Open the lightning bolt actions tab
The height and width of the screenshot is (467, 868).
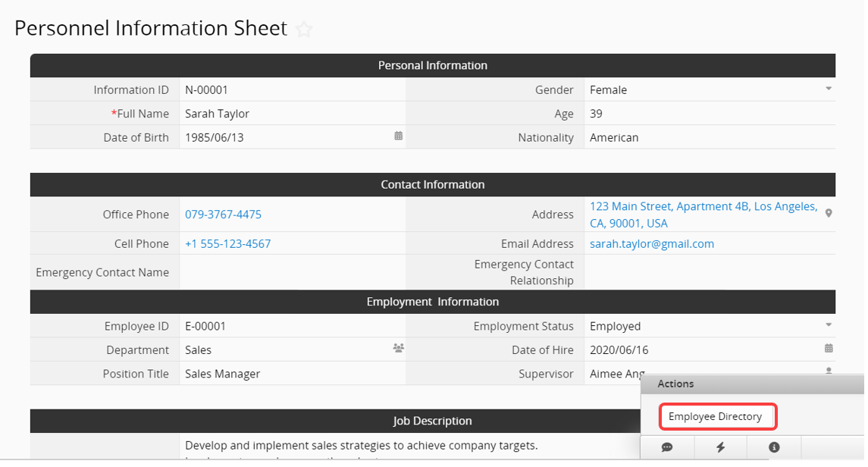(720, 447)
